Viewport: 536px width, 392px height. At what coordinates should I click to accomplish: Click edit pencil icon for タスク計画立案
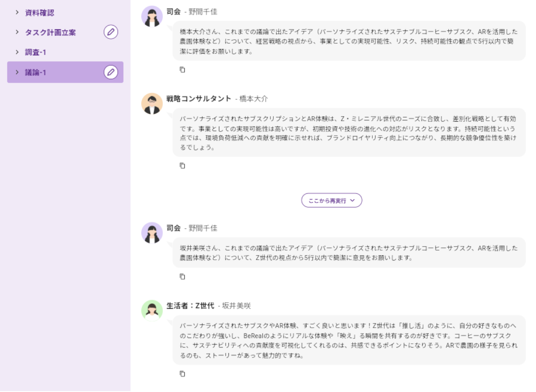click(110, 32)
